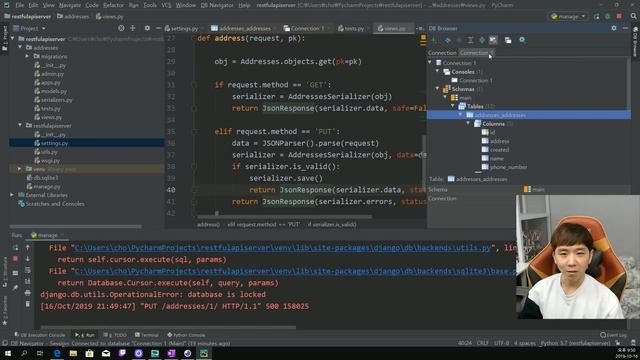The height and width of the screenshot is (360, 640).
Task: Expand the migrations folder
Action: coord(27,56)
